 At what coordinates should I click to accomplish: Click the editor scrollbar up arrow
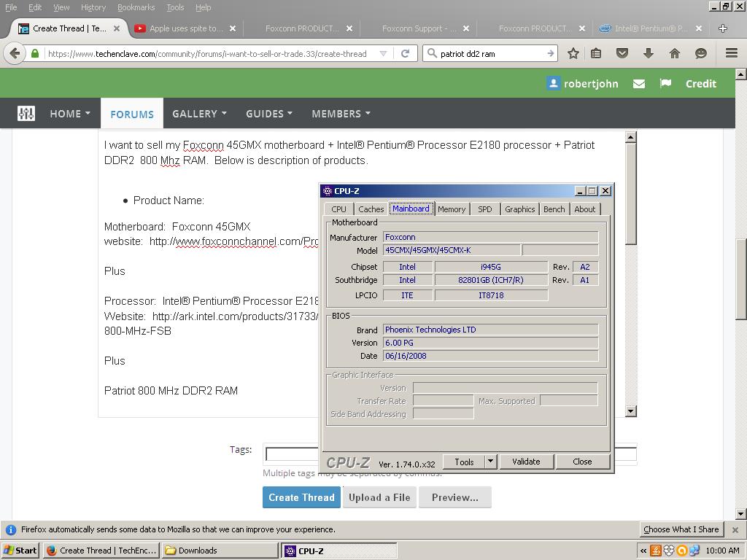[631, 138]
